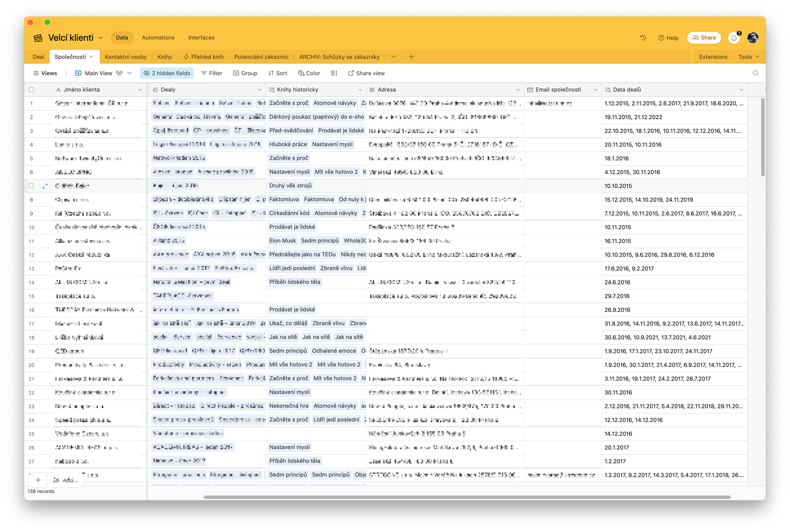This screenshot has width=790, height=532.
Task: Check the row 7 checkbox
Action: (x=31, y=186)
